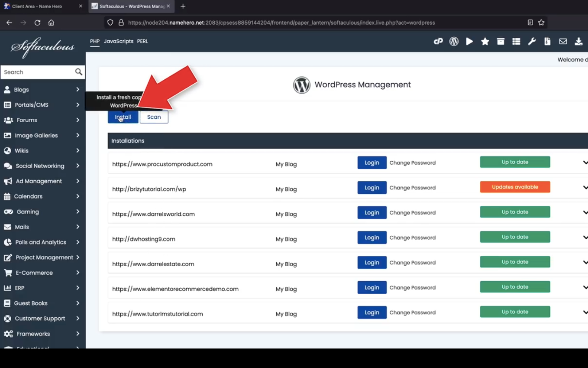Switch to the PERL tab
This screenshot has width=588, height=368.
(x=142, y=41)
